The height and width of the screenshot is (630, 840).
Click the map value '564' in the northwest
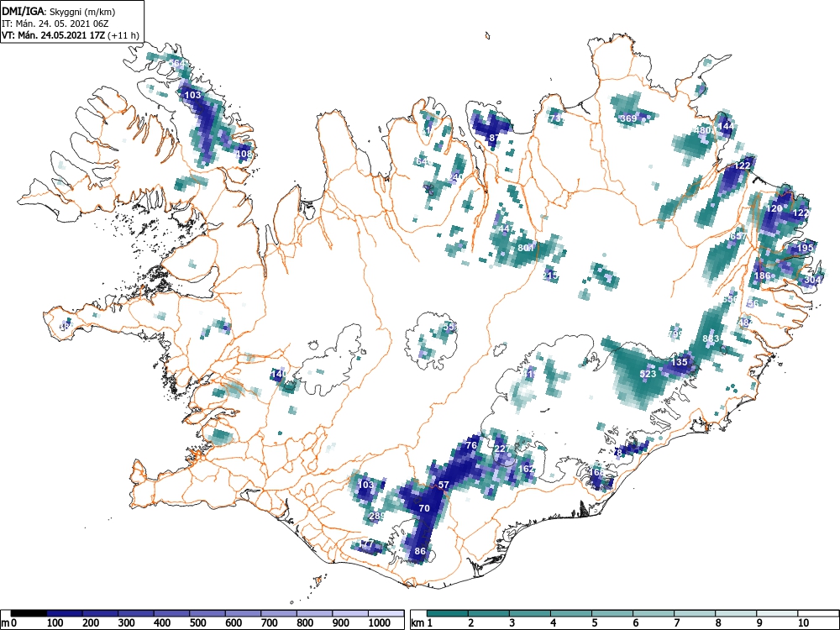176,63
